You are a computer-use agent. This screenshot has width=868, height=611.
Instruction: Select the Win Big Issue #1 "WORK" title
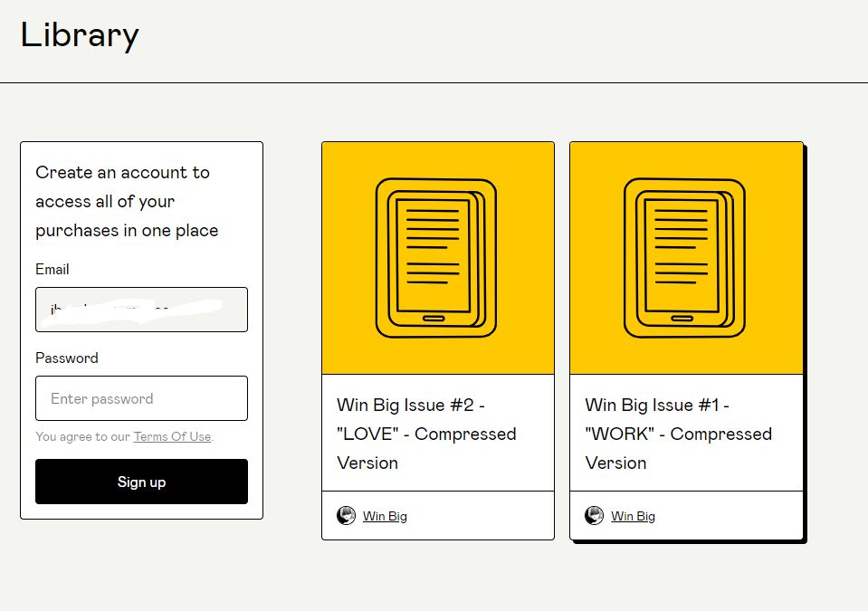point(678,434)
